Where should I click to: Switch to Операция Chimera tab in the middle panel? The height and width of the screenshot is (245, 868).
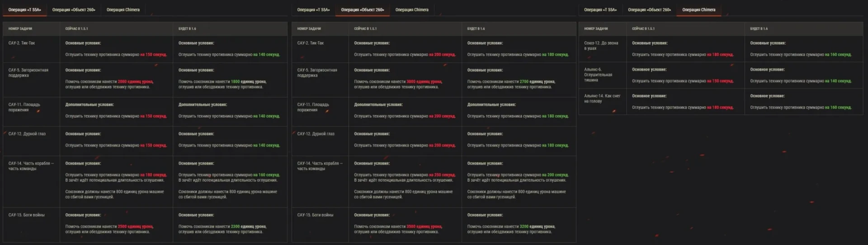(x=412, y=9)
